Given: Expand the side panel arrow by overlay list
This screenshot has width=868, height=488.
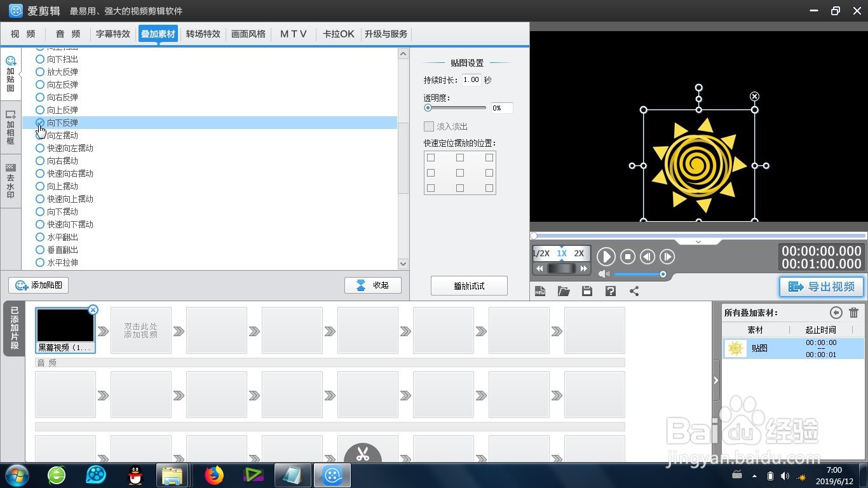Looking at the screenshot, I should click(716, 381).
